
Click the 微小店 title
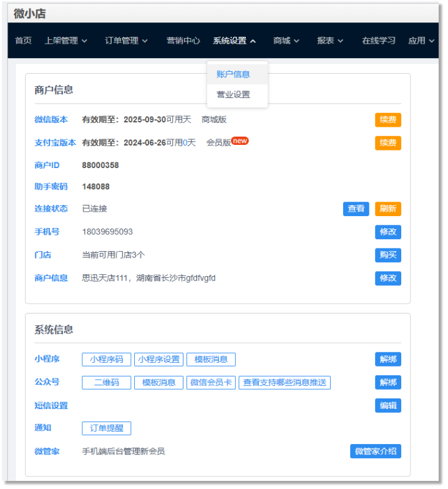[29, 13]
